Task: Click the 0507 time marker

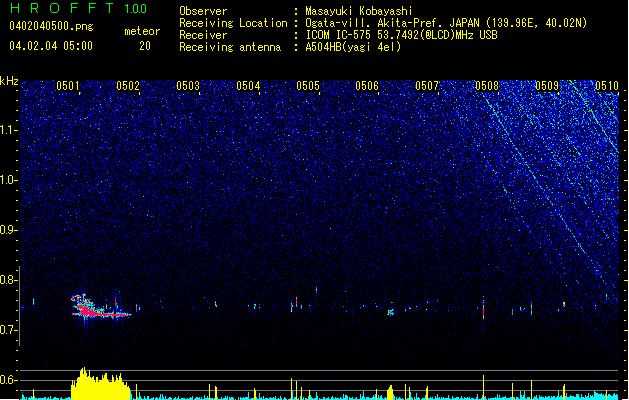Action: (427, 86)
